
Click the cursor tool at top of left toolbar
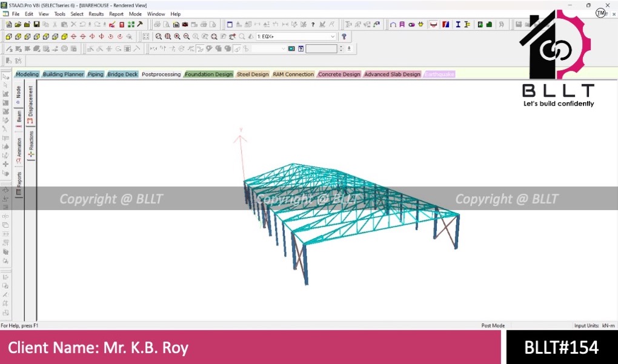click(5, 76)
